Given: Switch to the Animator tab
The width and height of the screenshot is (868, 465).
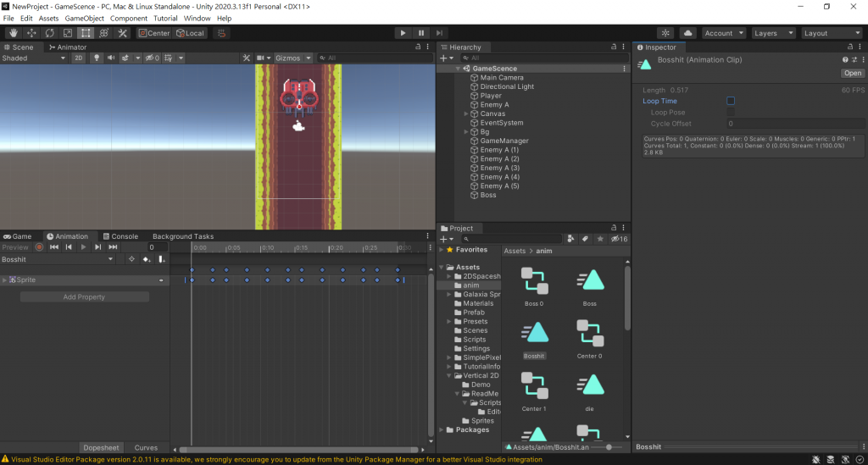Looking at the screenshot, I should tap(68, 47).
